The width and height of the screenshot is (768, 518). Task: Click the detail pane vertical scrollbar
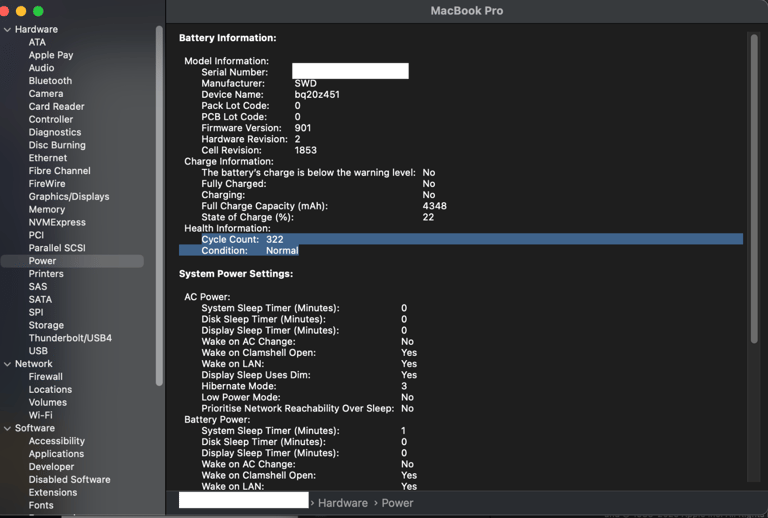(754, 188)
